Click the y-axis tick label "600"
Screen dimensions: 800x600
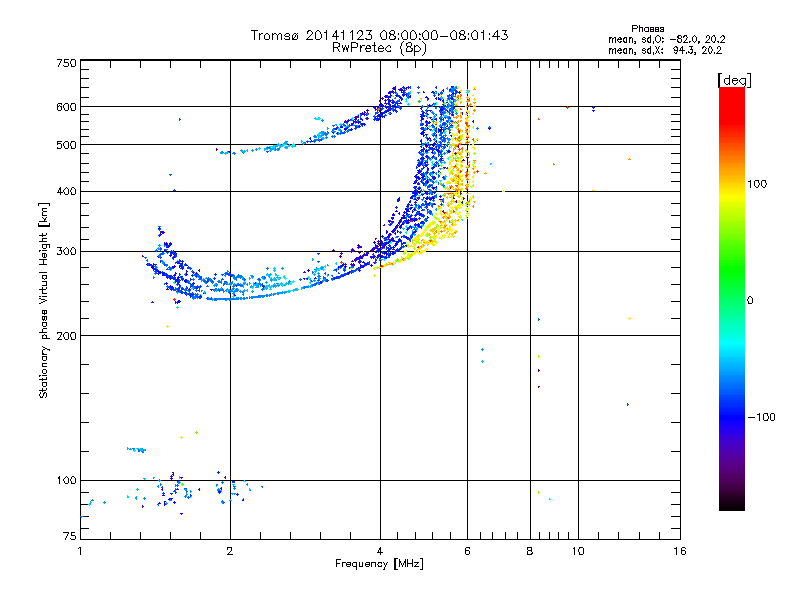[x=66, y=107]
